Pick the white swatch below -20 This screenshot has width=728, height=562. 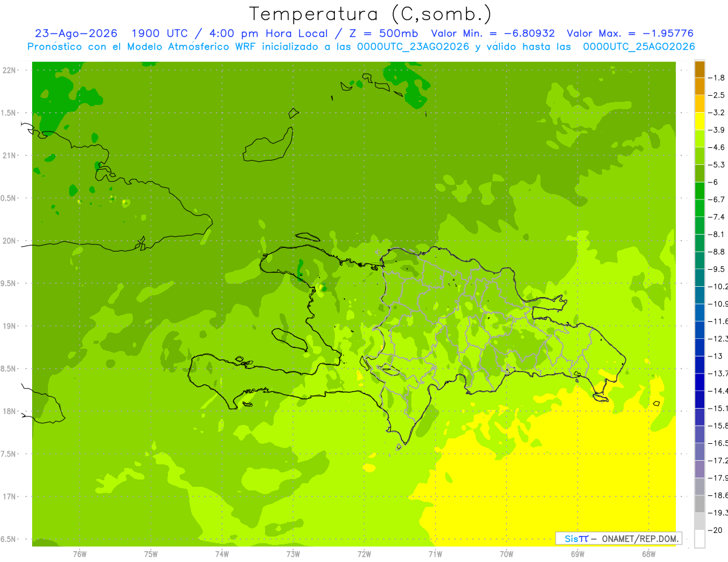coord(699,538)
